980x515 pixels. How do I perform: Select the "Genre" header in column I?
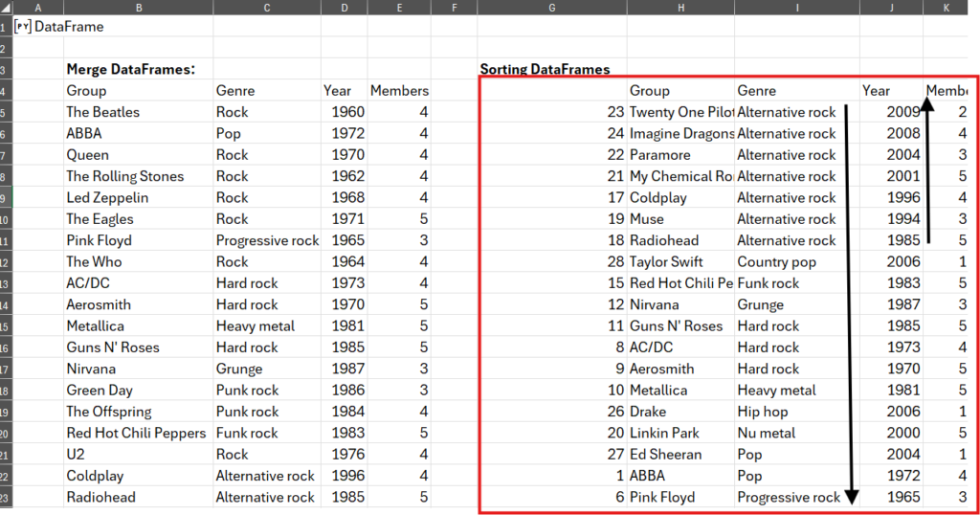pyautogui.click(x=797, y=91)
